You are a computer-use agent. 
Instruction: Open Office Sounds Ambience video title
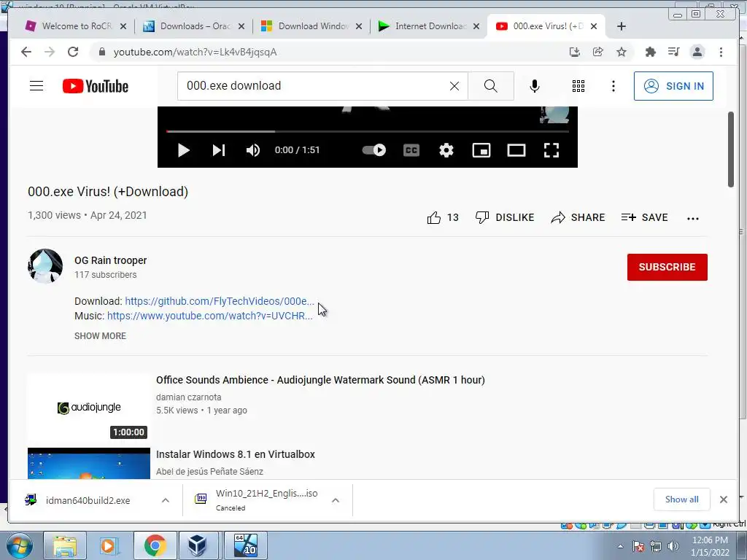pyautogui.click(x=321, y=380)
